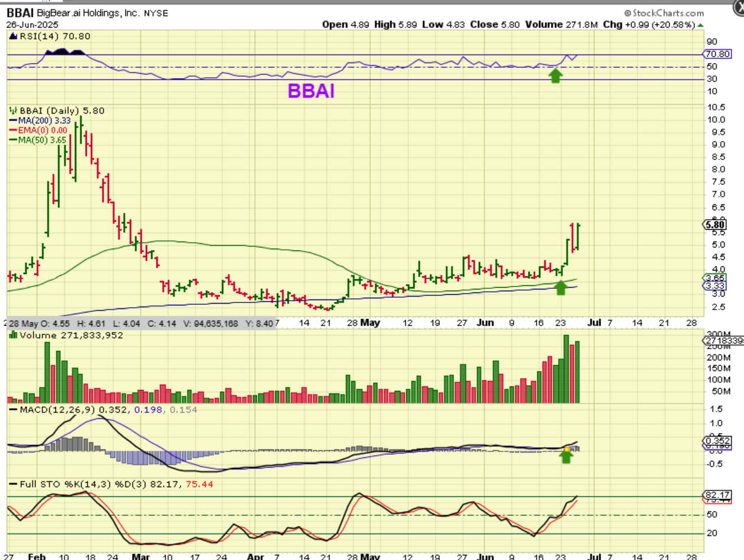Click the latest green volume bar
This screenshot has height=560, width=744.
(x=578, y=372)
